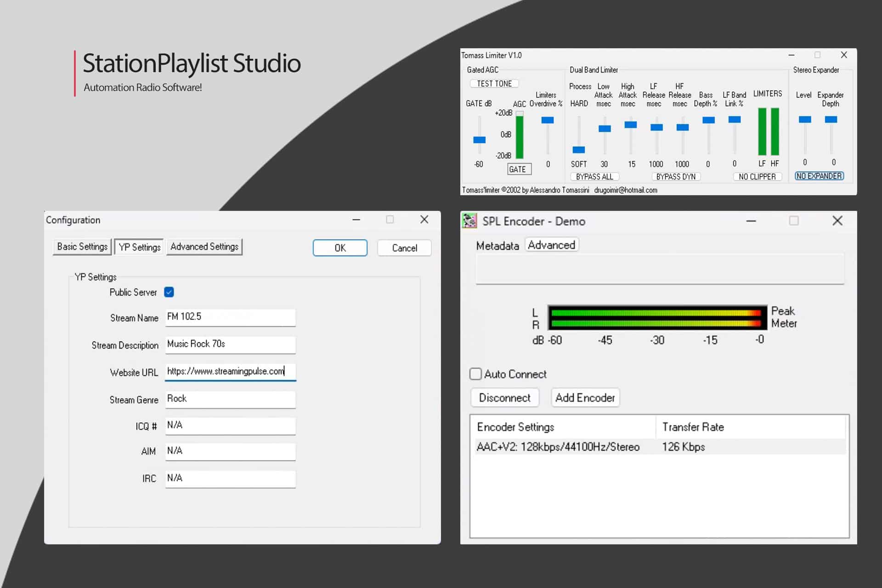Click the Disconnect button
The height and width of the screenshot is (588, 882).
click(x=504, y=398)
